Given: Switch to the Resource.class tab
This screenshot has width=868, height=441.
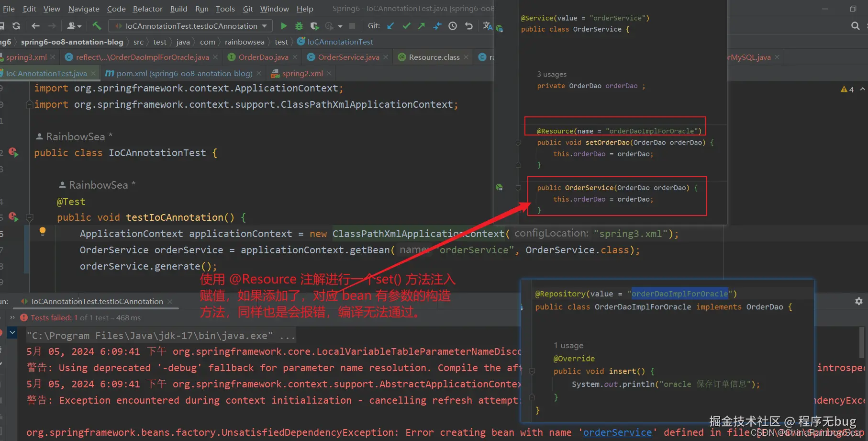Looking at the screenshot, I should point(434,57).
